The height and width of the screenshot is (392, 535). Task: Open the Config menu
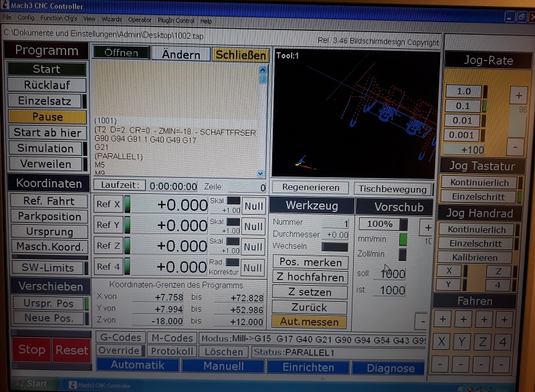pyautogui.click(x=26, y=17)
